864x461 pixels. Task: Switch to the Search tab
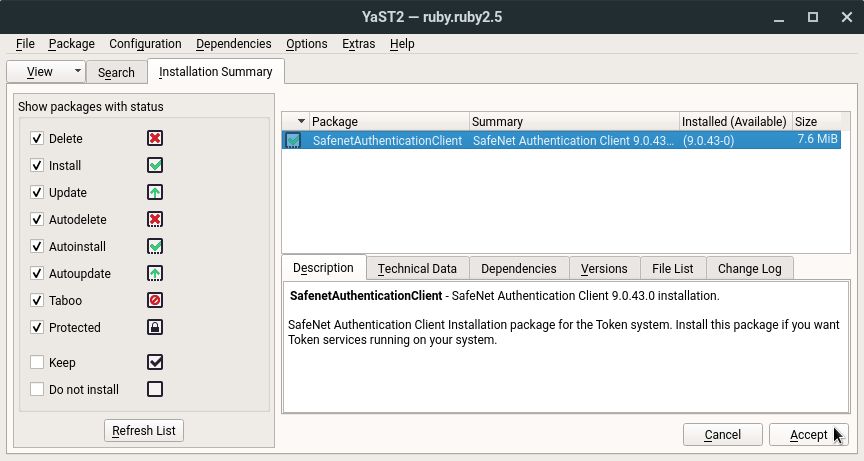pos(116,73)
